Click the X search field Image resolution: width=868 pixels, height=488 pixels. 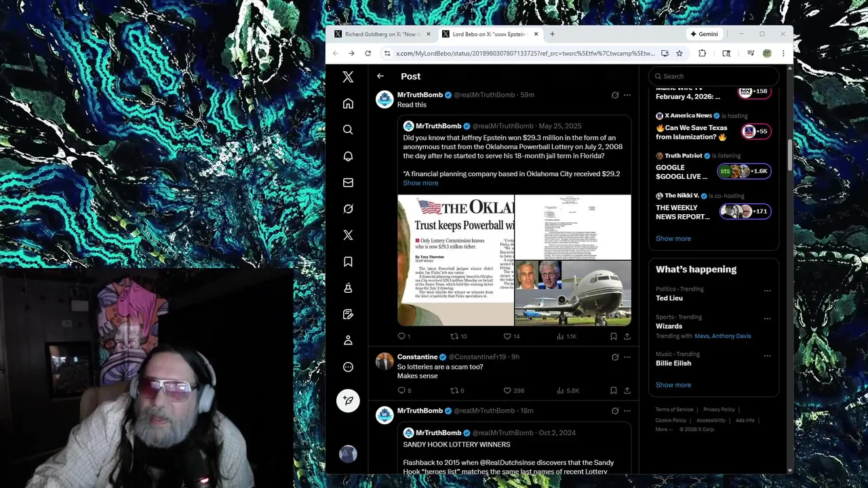(x=713, y=77)
